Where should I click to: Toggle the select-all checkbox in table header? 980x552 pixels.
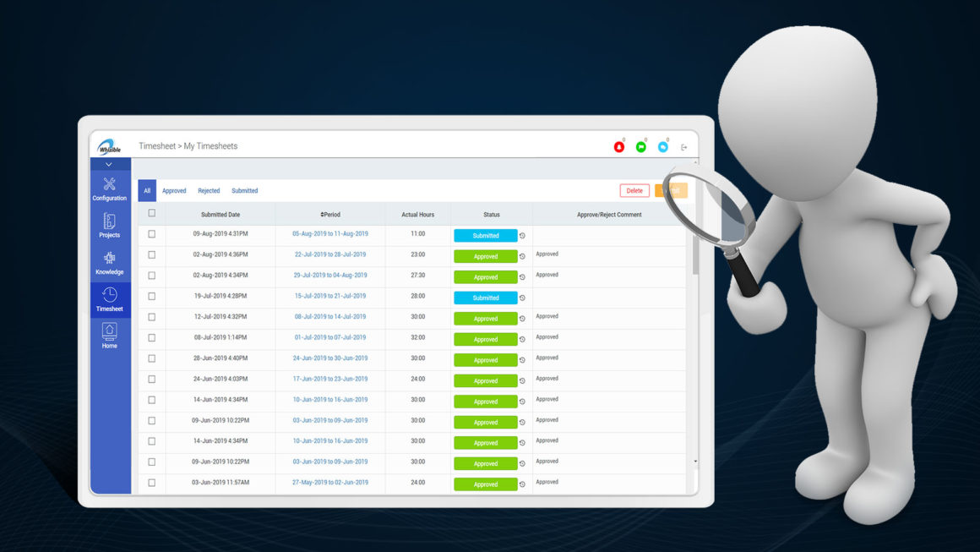(152, 214)
